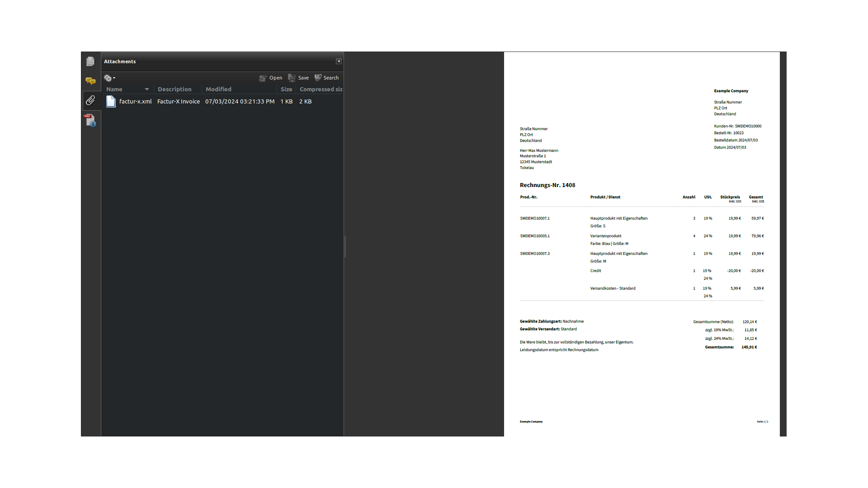Expand the attachments panel collapse arrow
Viewport: 868px width, 488px height.
(x=339, y=61)
